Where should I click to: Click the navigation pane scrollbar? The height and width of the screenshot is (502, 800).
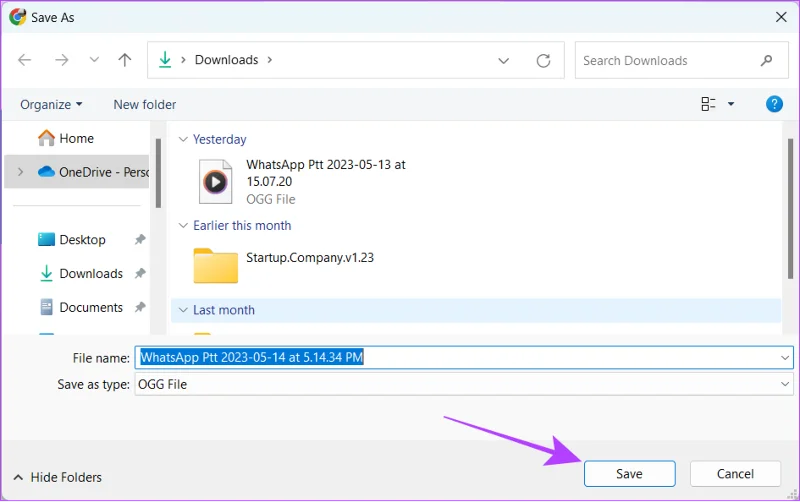coord(158,173)
